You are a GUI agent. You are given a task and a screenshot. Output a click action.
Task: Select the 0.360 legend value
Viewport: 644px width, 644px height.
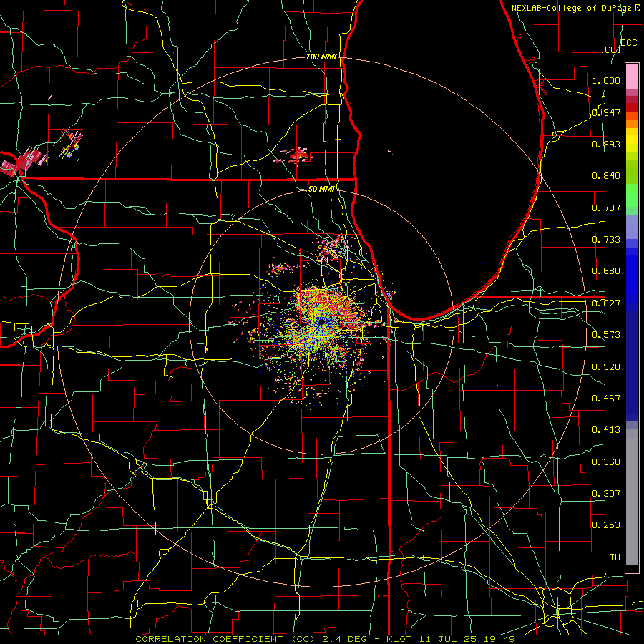(x=606, y=462)
